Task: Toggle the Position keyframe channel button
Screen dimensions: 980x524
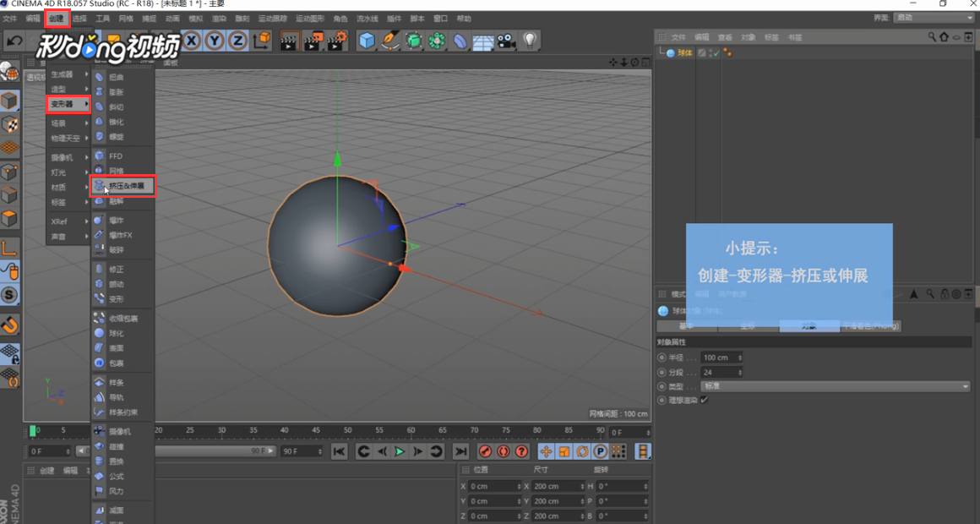Action: 546,451
